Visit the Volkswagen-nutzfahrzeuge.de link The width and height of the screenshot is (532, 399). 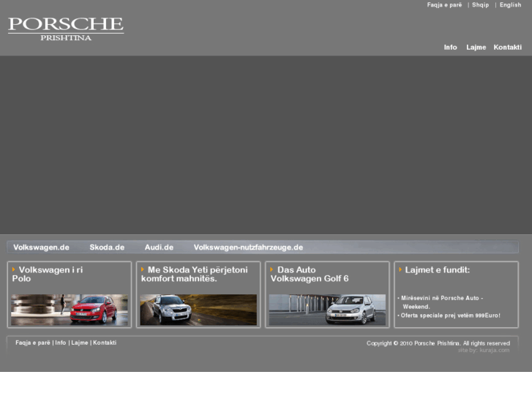pos(248,247)
